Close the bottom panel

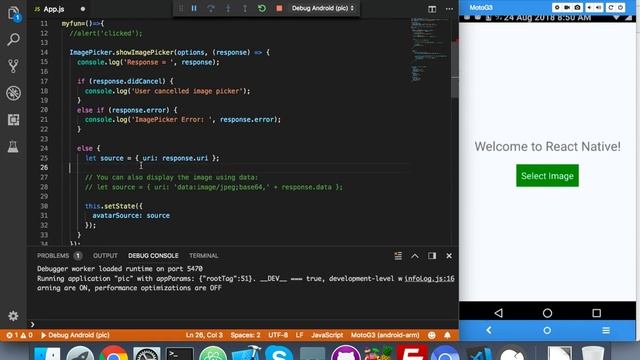[449, 256]
